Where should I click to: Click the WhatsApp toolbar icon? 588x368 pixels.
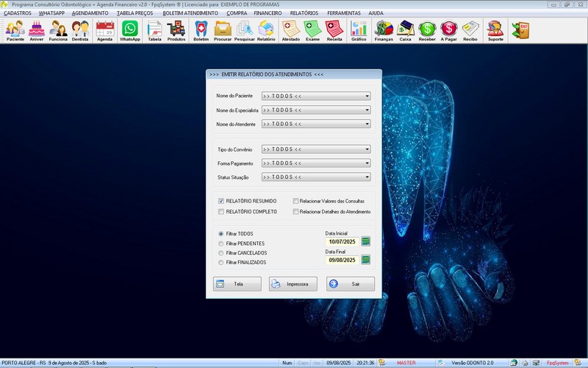click(x=130, y=30)
